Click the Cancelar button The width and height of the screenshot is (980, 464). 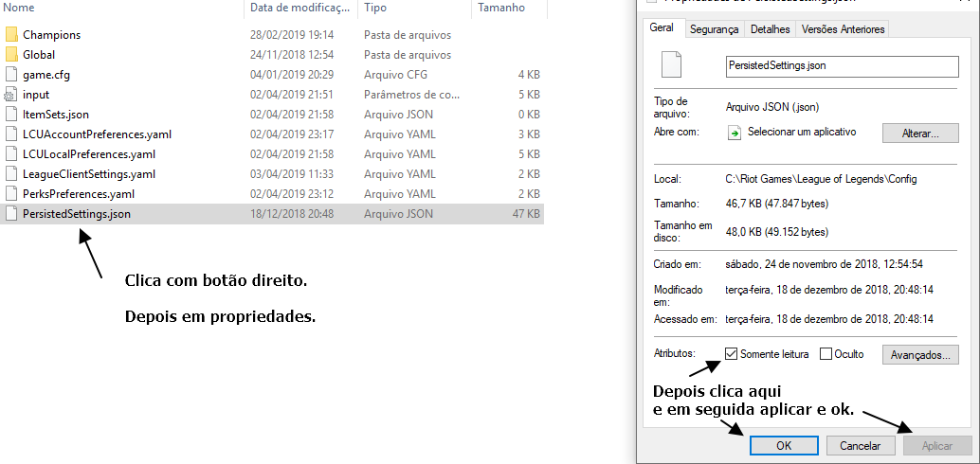click(x=860, y=446)
